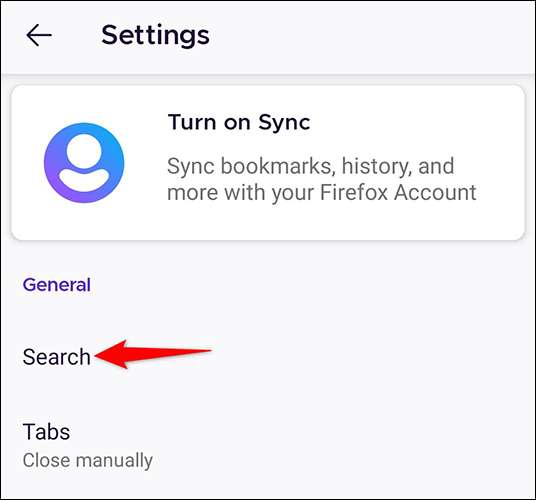This screenshot has width=536, height=500.
Task: Tap the sync card's blank right edge
Action: 502,163
